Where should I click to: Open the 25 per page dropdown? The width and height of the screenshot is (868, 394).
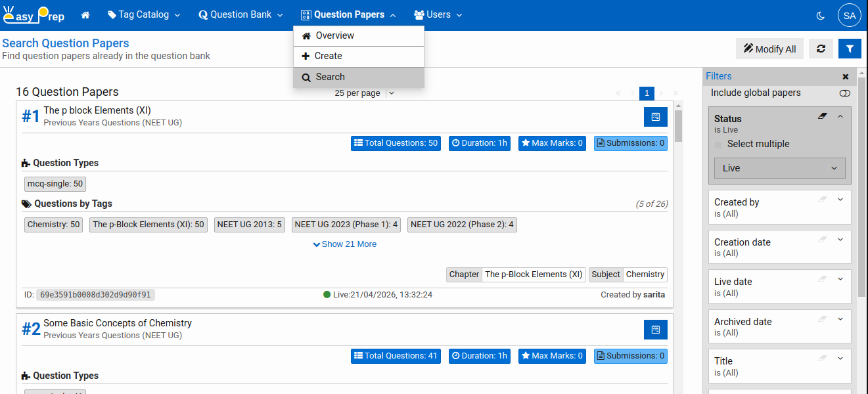(x=364, y=93)
